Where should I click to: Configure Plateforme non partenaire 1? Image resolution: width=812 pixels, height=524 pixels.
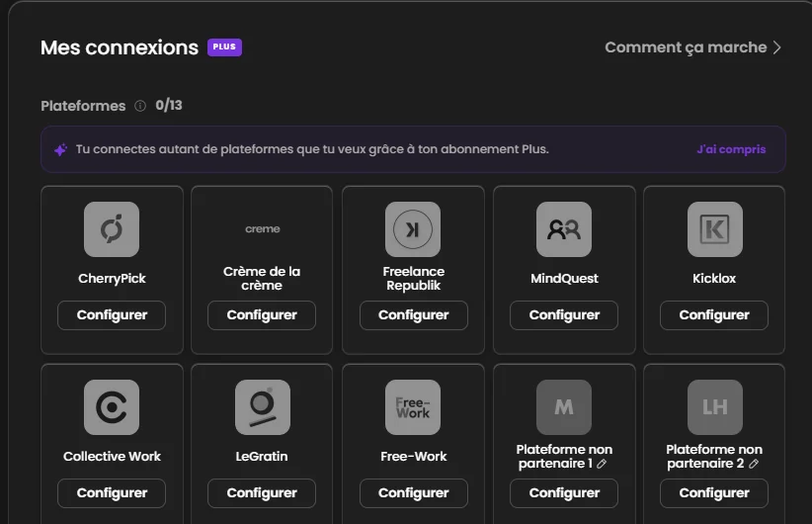click(x=564, y=493)
